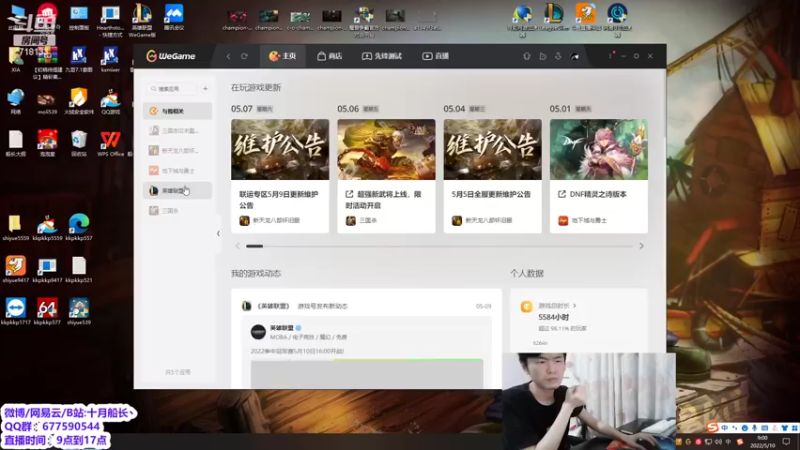The width and height of the screenshot is (800, 450).
Task: Select 与我相关 in the sidebar
Action: coord(178,111)
